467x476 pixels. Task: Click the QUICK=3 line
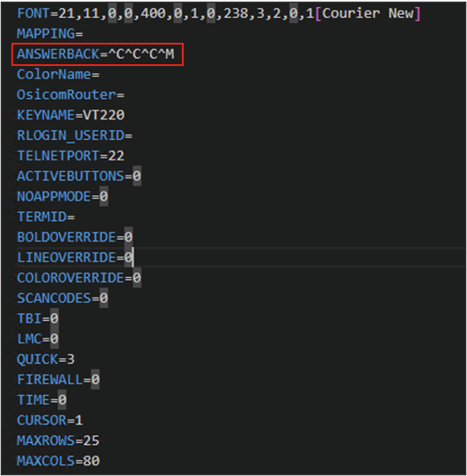pos(45,359)
